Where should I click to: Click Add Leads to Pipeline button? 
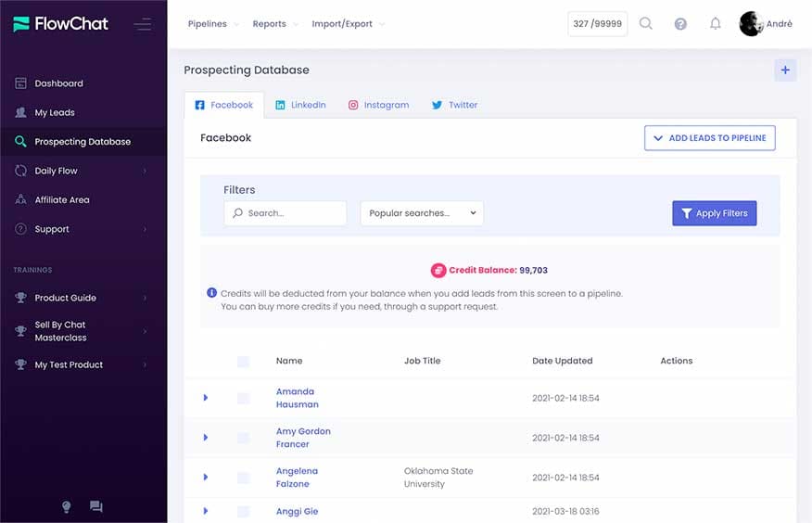(x=709, y=138)
